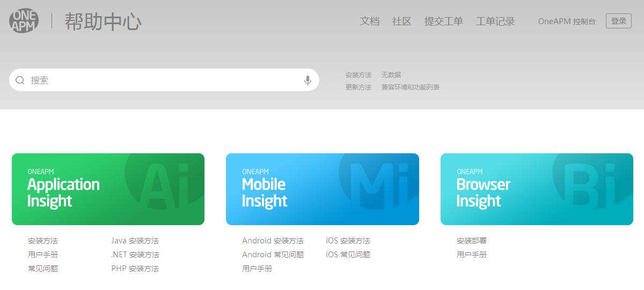The height and width of the screenshot is (290, 644).
Task: Open Android 安装方法 link
Action: tap(273, 241)
